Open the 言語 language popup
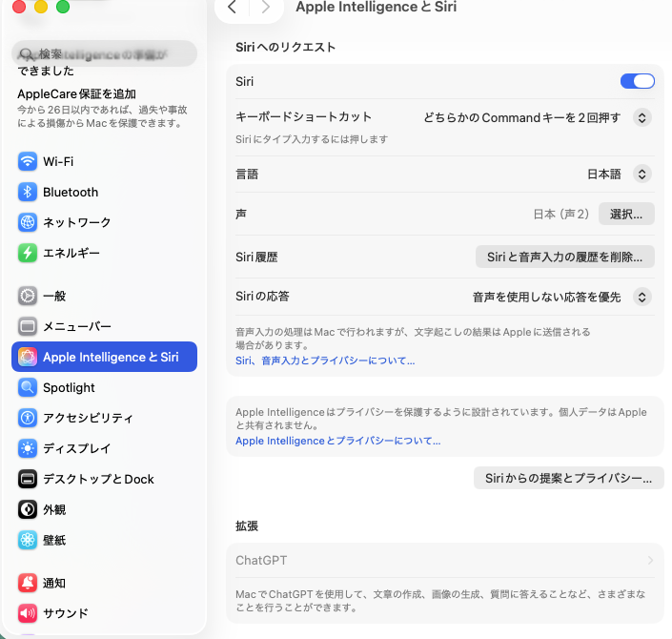Image resolution: width=672 pixels, height=639 pixels. 642,175
